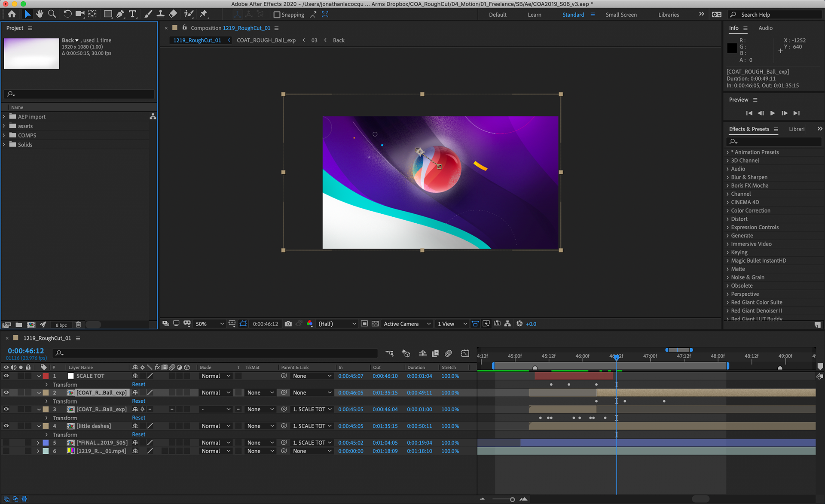
Task: Switch to the Small Screen workspace
Action: [x=621, y=15]
